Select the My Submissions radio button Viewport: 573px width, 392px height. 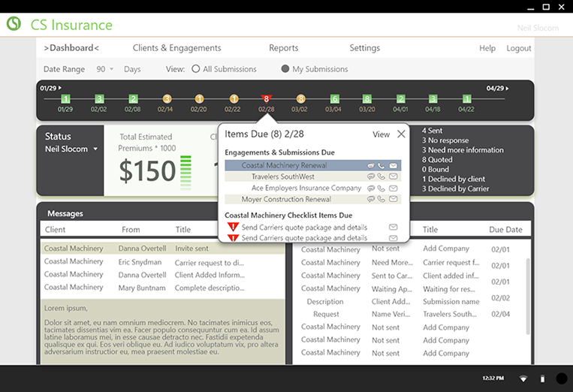[x=285, y=69]
